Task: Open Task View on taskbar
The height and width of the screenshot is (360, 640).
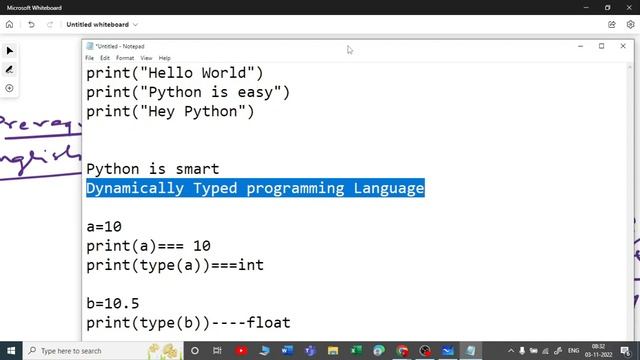Action: pyautogui.click(x=217, y=351)
